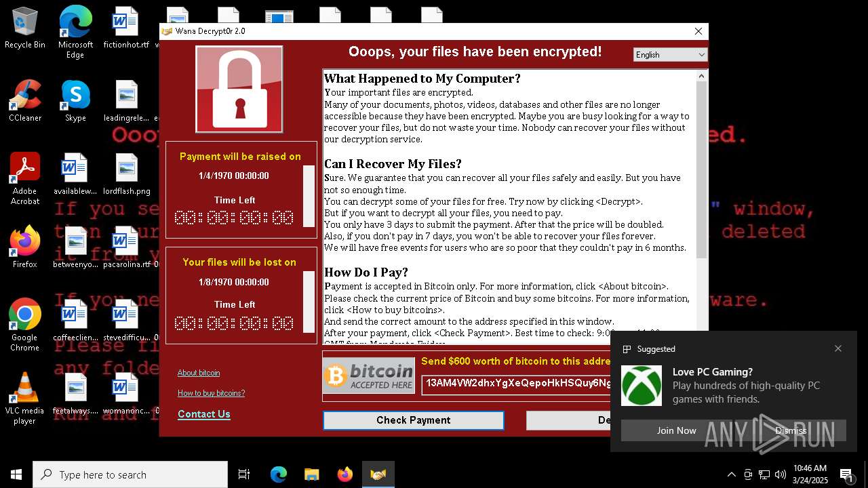The height and width of the screenshot is (488, 868).
Task: Open the Recycle Bin desktop icon
Action: tap(25, 28)
